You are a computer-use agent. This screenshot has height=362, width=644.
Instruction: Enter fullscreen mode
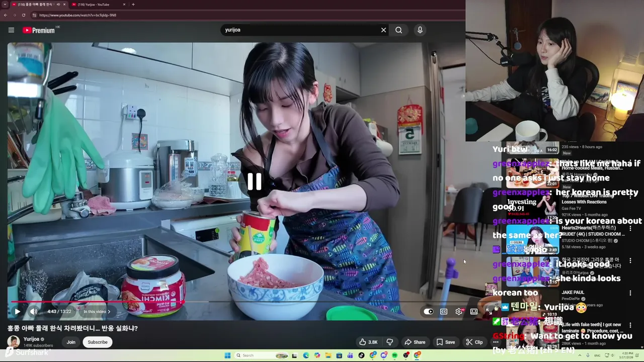point(489,312)
